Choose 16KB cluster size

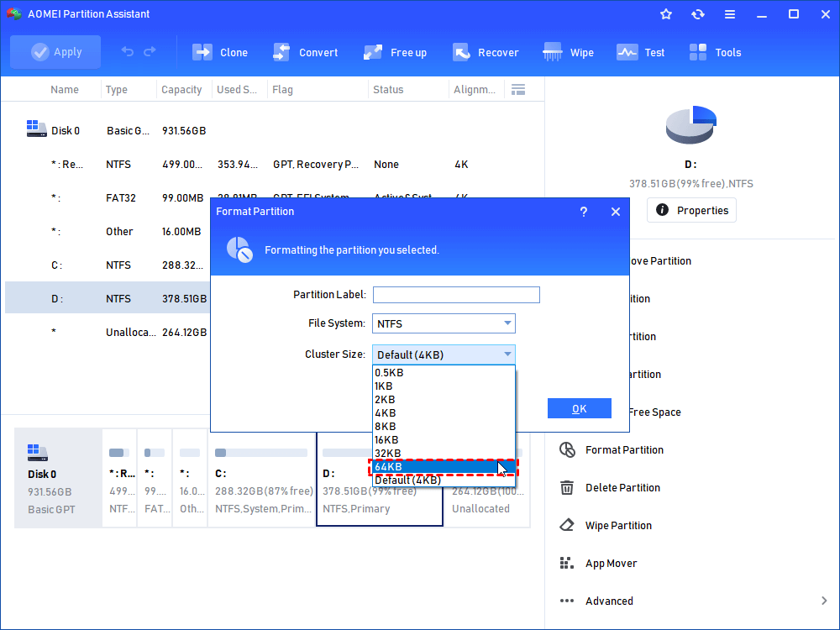(444, 439)
